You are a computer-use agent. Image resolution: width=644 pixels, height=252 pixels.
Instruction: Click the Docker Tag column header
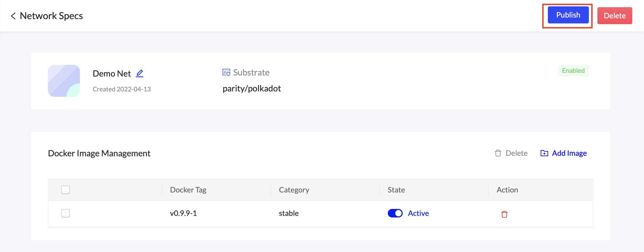(188, 190)
